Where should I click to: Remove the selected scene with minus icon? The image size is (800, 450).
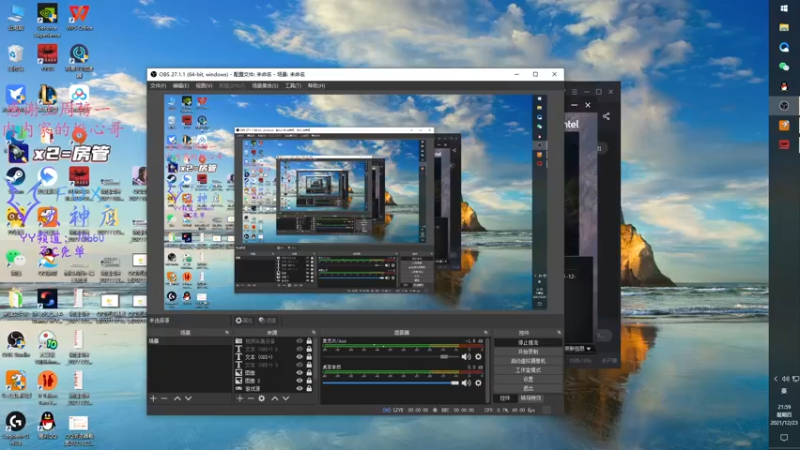(x=164, y=398)
